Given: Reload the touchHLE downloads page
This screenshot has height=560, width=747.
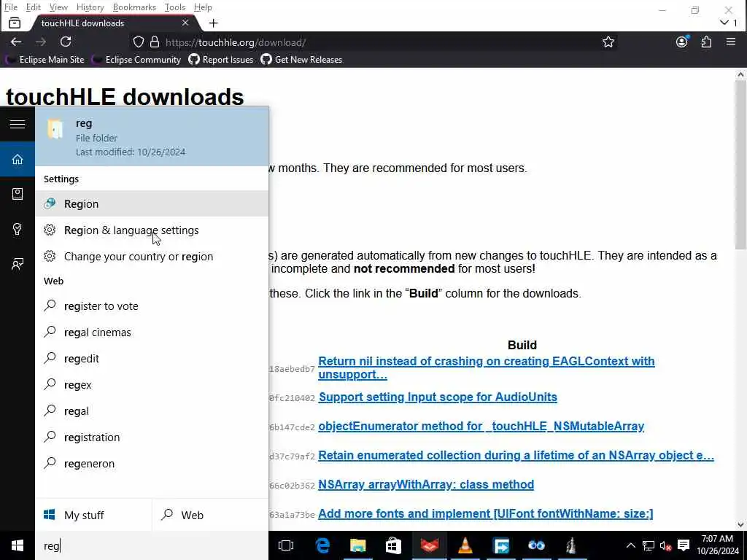Looking at the screenshot, I should tap(66, 42).
